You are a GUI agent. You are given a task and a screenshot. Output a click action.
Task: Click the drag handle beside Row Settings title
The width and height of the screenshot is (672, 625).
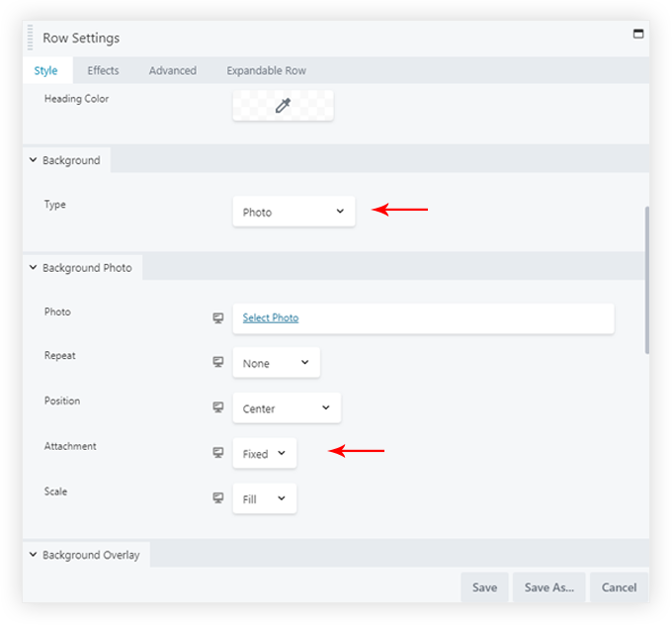click(31, 38)
